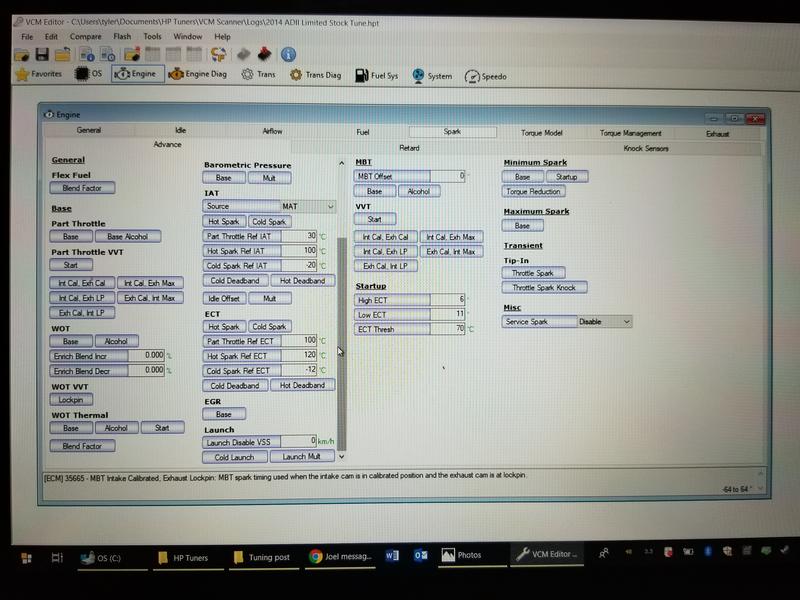Click the middle-column vertical scrollbar thumb
Screen dimensions: 800x600
(341, 343)
